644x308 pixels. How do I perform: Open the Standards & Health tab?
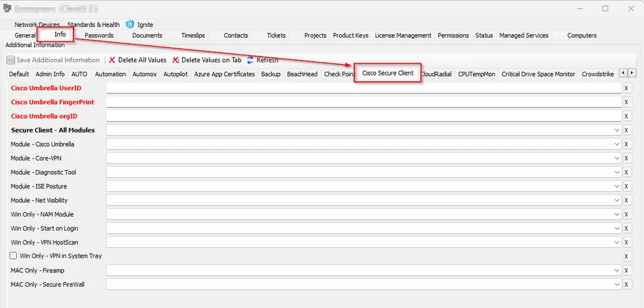[x=93, y=24]
